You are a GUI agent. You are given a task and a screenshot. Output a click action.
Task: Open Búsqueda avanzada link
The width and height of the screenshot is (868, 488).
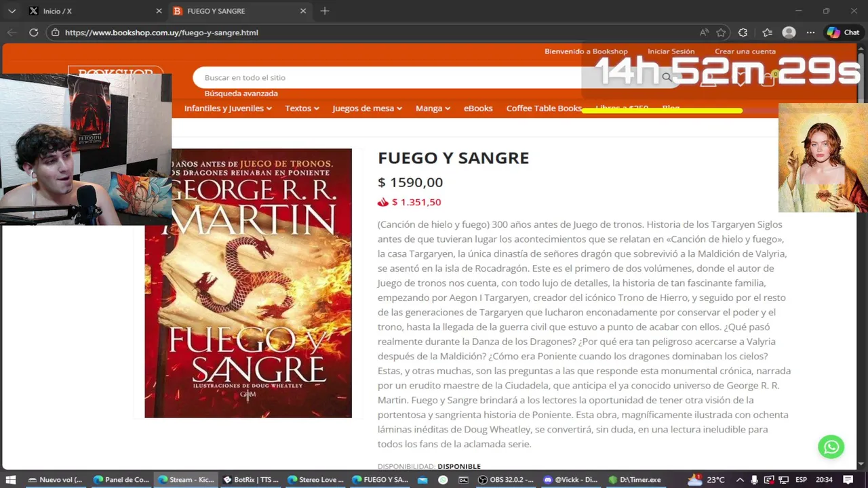click(x=241, y=94)
